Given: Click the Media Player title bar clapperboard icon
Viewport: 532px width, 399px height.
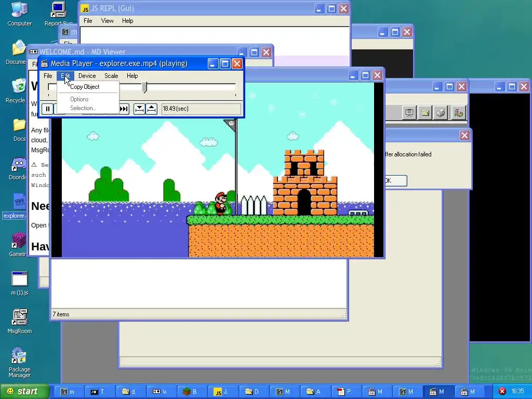Looking at the screenshot, I should pyautogui.click(x=45, y=64).
